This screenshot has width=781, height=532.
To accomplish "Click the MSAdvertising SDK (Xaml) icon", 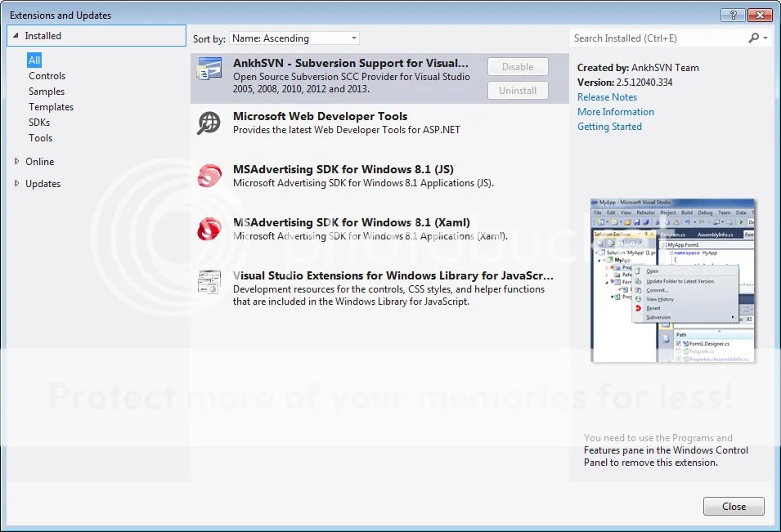I will [x=209, y=229].
